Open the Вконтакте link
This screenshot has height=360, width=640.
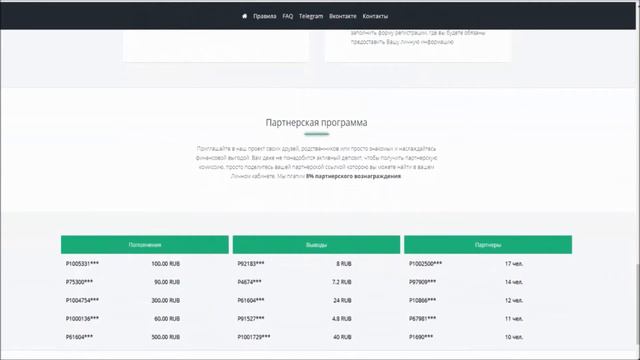[342, 16]
